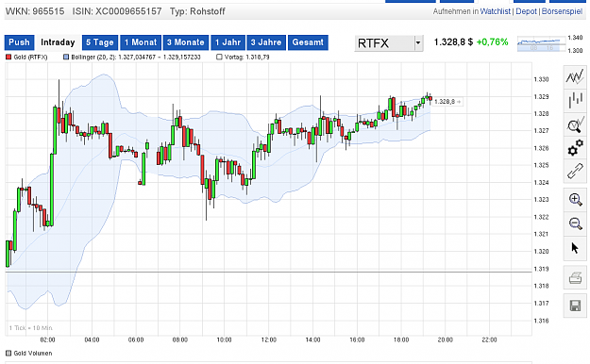590x364 pixels.
Task: Toggle the Vortag checkbox
Action: (219, 58)
